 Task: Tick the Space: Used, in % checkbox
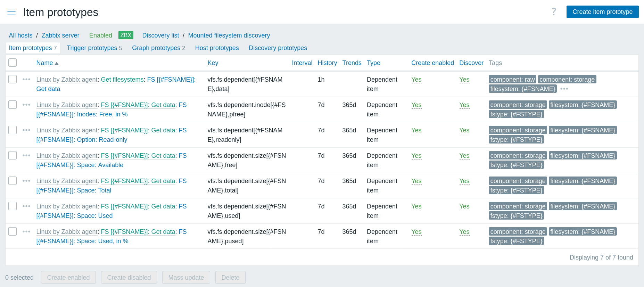coord(13,231)
